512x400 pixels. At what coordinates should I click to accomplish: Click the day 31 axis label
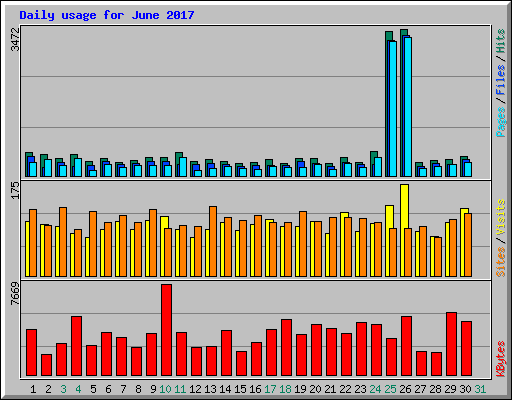480,389
